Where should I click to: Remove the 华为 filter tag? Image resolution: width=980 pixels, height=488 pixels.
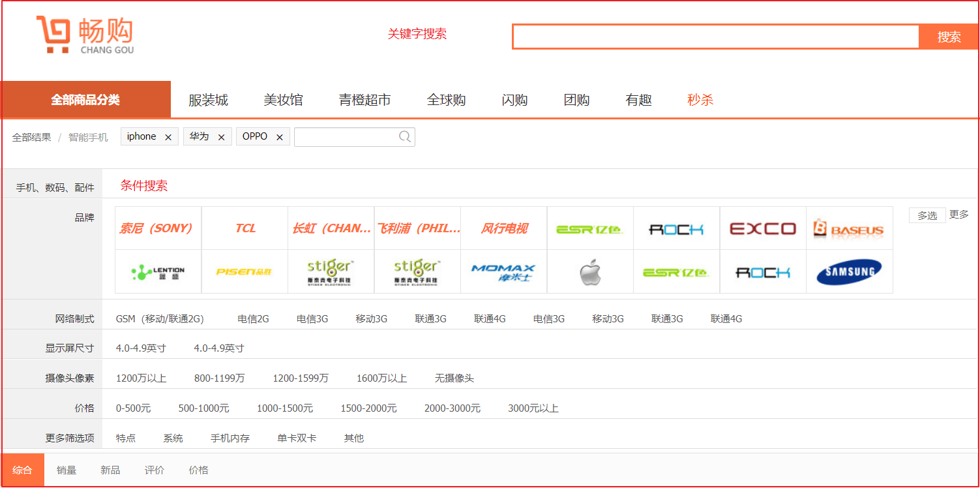221,137
